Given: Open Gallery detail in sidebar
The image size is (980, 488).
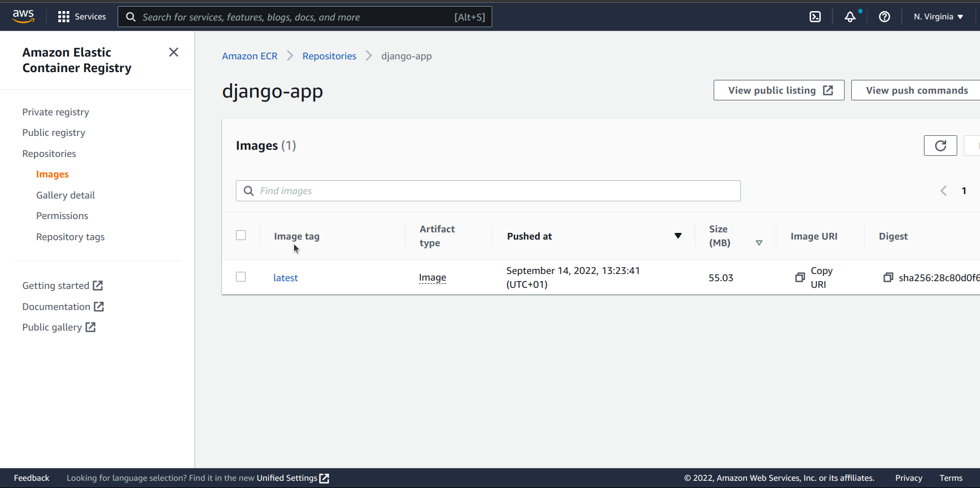Looking at the screenshot, I should pyautogui.click(x=65, y=195).
